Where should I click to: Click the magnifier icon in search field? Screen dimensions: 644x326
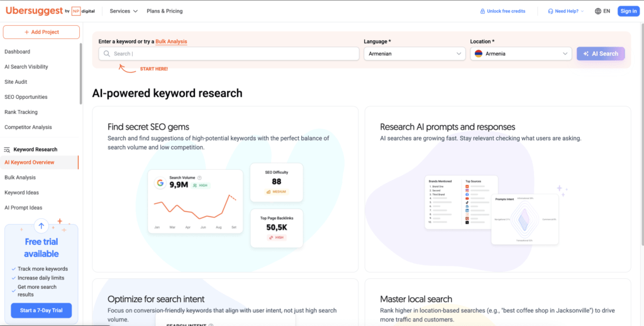(107, 54)
